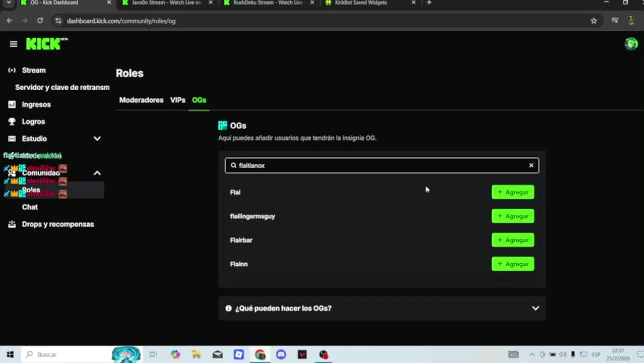Image resolution: width=644 pixels, height=363 pixels.
Task: Open the profile avatar menu in Kick
Action: point(631,44)
